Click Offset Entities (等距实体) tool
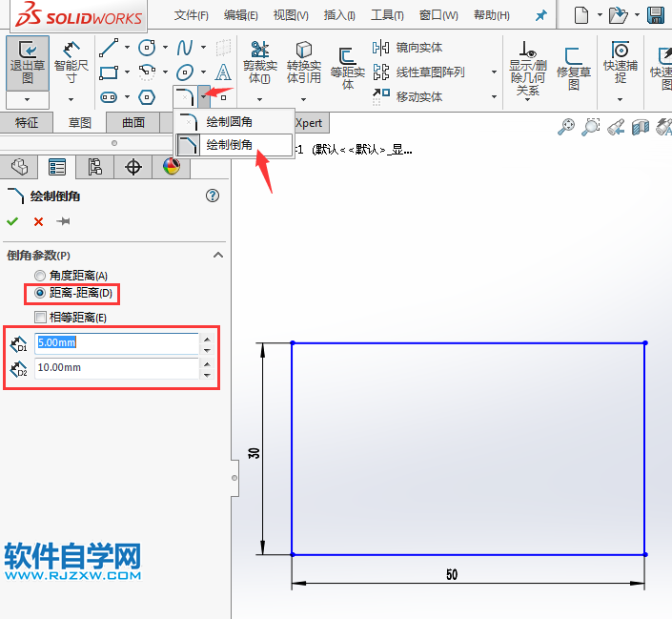Viewport: 672px width, 619px height. tap(348, 68)
